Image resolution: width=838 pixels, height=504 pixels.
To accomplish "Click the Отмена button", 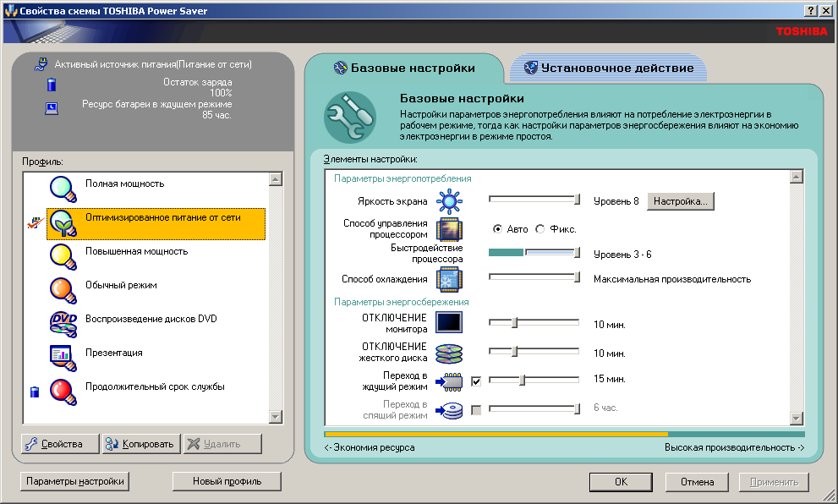I will (697, 482).
